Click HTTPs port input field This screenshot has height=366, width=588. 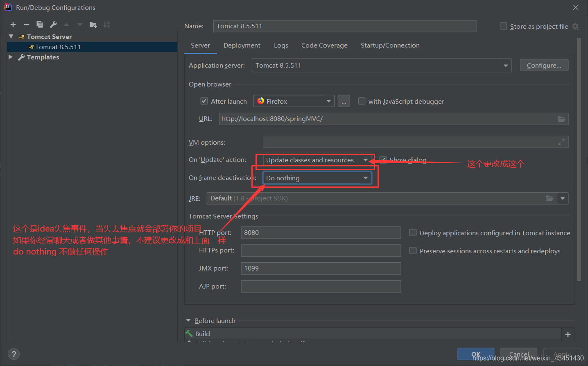(x=321, y=250)
